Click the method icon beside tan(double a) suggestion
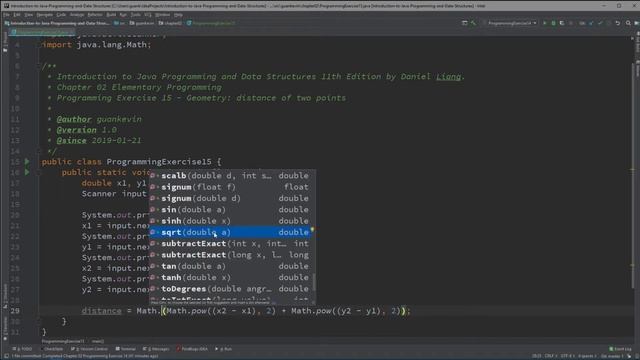The height and width of the screenshot is (360, 640). (x=153, y=266)
